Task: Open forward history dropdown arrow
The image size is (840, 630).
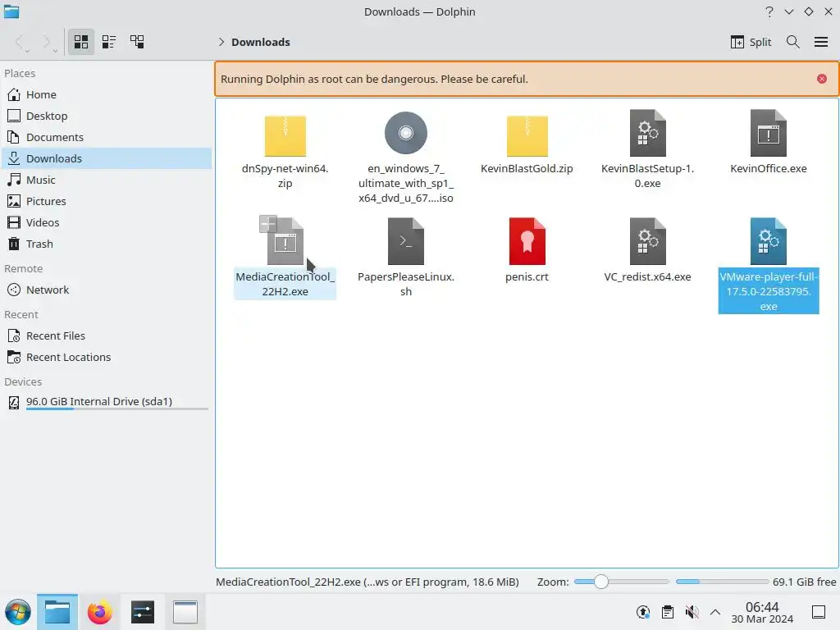Action: click(x=55, y=50)
